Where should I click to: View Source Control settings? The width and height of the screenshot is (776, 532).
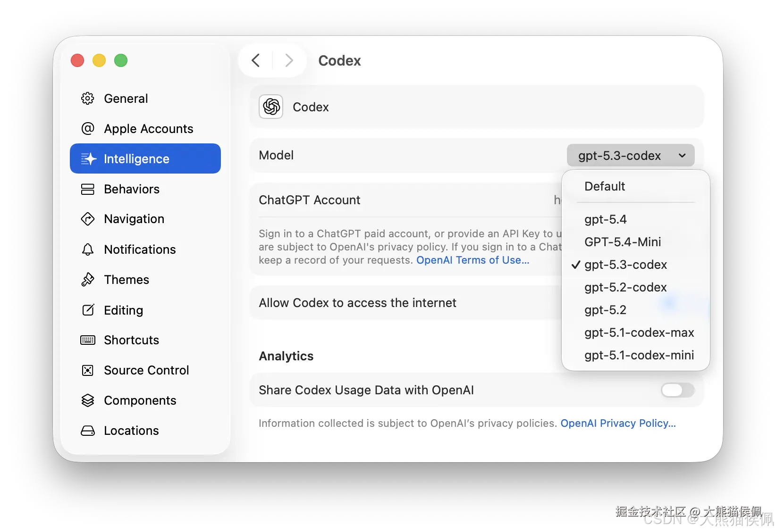pos(145,370)
